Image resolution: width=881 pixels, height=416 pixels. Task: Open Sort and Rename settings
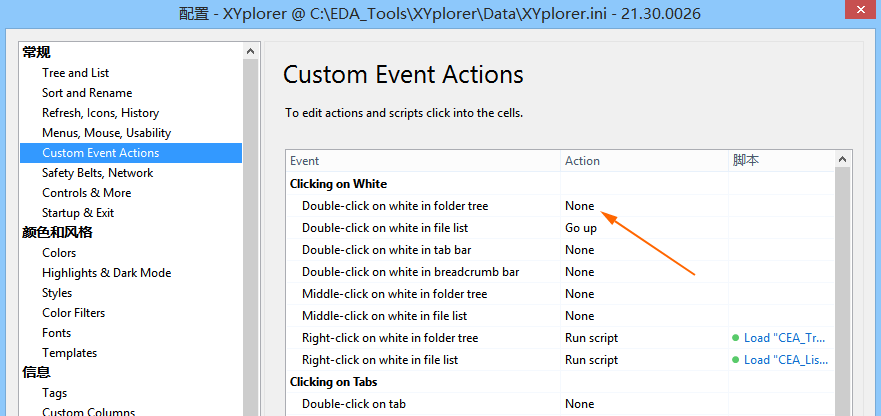pyautogui.click(x=86, y=93)
